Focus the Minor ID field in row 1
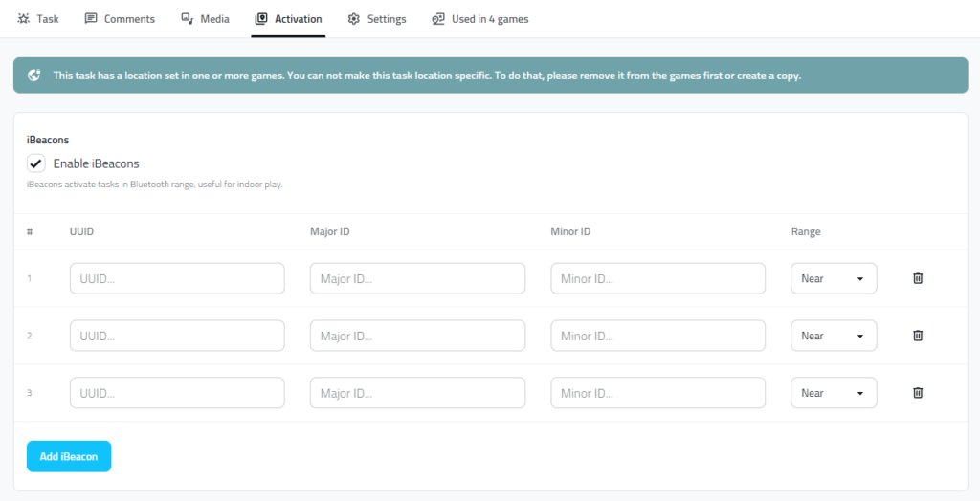The height and width of the screenshot is (501, 980). (x=657, y=278)
